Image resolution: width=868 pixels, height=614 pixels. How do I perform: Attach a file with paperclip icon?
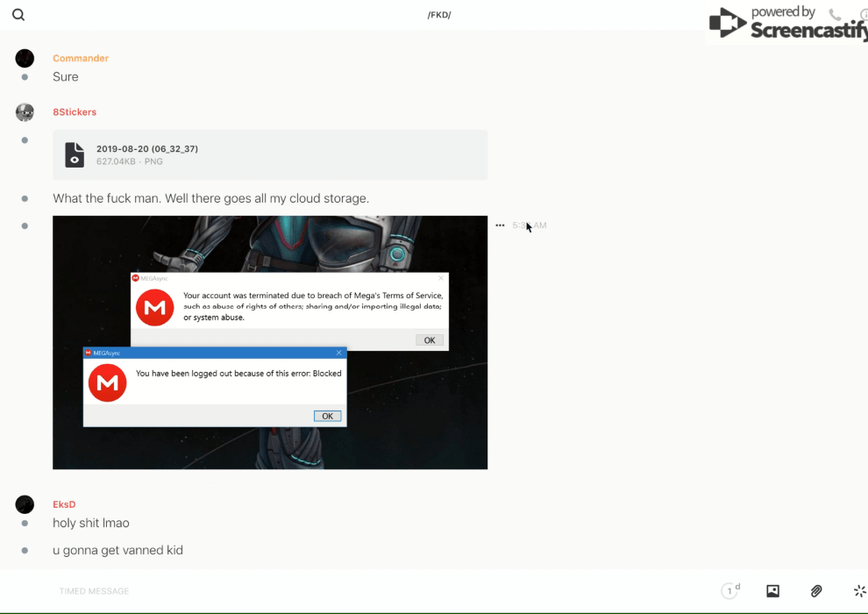(816, 591)
